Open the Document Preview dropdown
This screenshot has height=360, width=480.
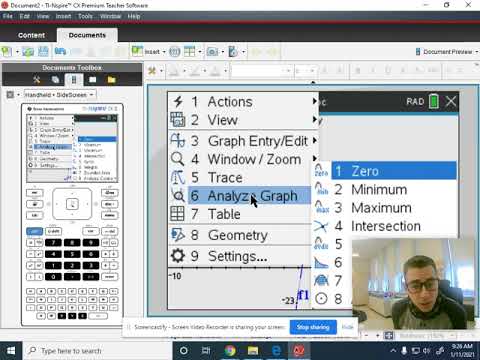(446, 52)
